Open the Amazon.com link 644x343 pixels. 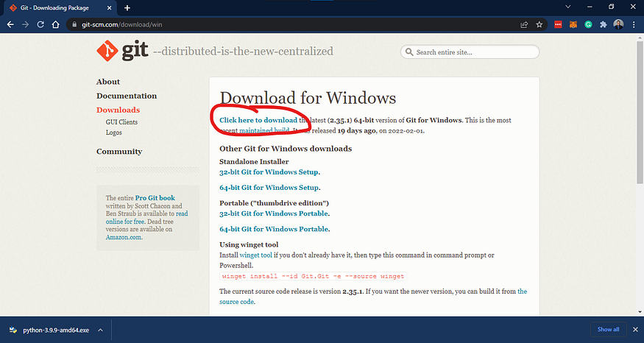coord(124,237)
